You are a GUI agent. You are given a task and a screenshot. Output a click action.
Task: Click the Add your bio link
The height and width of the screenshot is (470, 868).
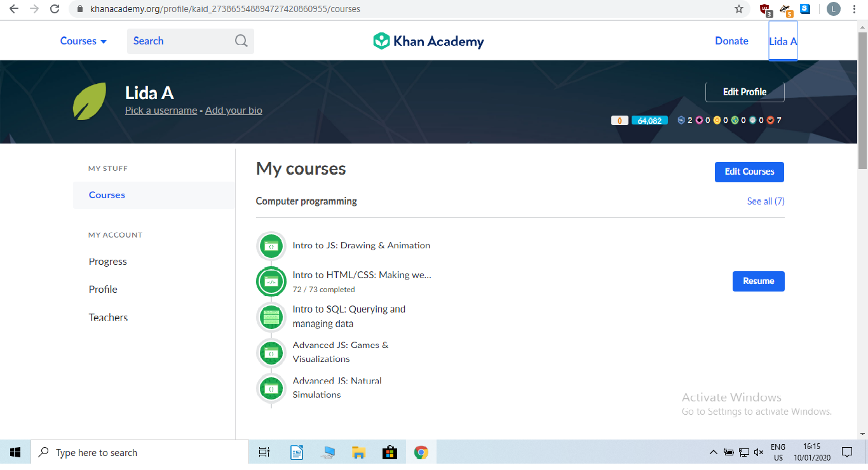[x=234, y=110]
